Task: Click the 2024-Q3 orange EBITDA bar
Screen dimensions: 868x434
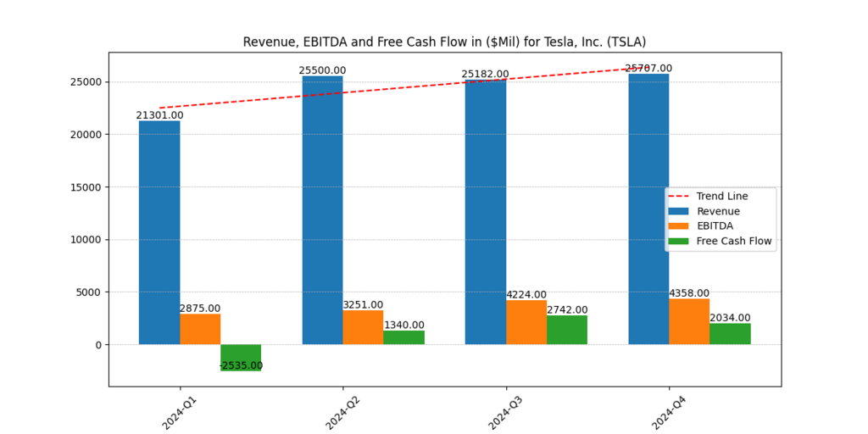Action: tap(526, 322)
